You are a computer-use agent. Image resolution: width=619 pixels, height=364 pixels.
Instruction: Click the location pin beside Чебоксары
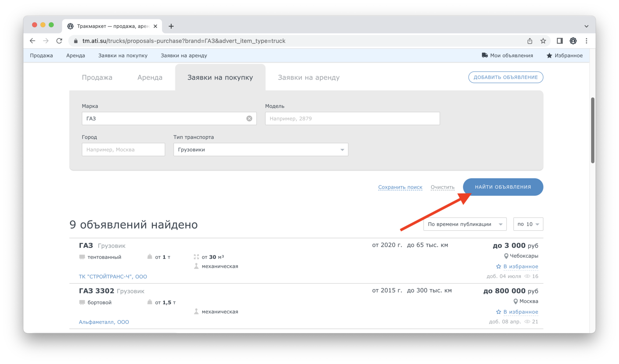(506, 256)
